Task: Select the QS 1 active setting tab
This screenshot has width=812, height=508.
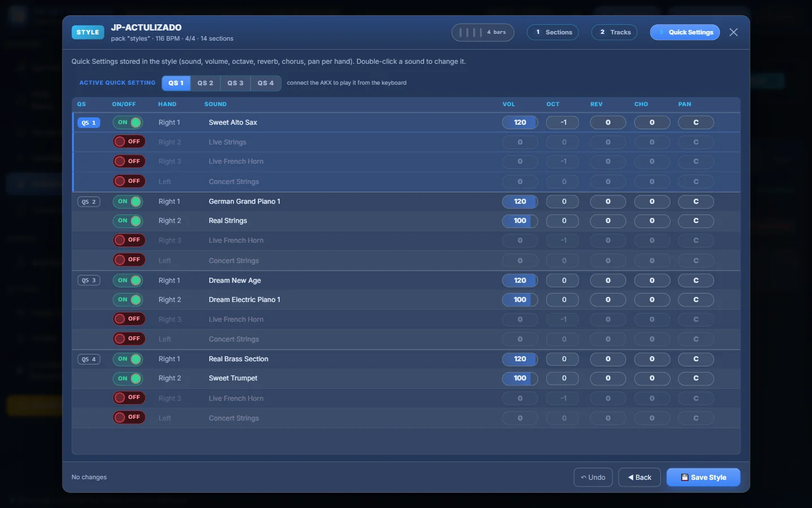Action: pos(176,83)
